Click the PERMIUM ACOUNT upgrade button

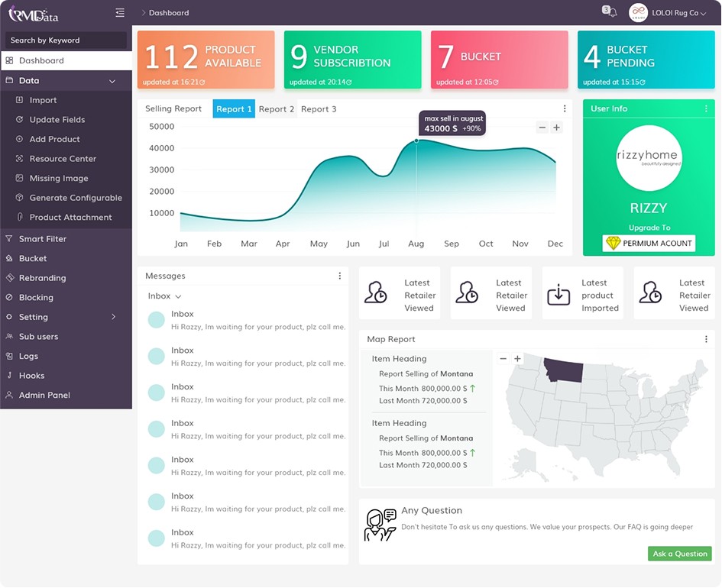649,243
